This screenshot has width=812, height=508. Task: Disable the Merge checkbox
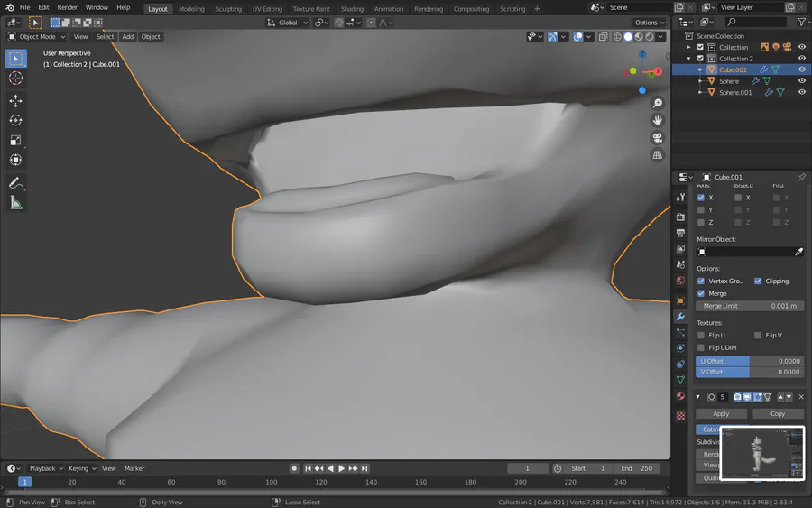701,293
